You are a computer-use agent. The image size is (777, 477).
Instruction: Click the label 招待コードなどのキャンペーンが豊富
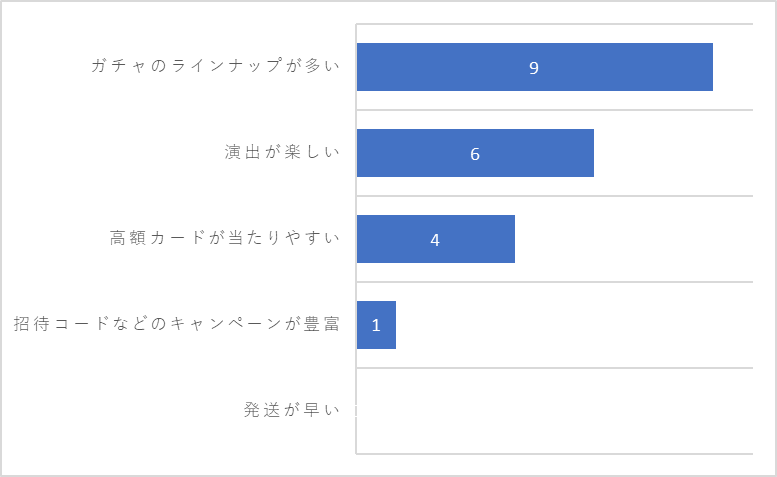(177, 324)
